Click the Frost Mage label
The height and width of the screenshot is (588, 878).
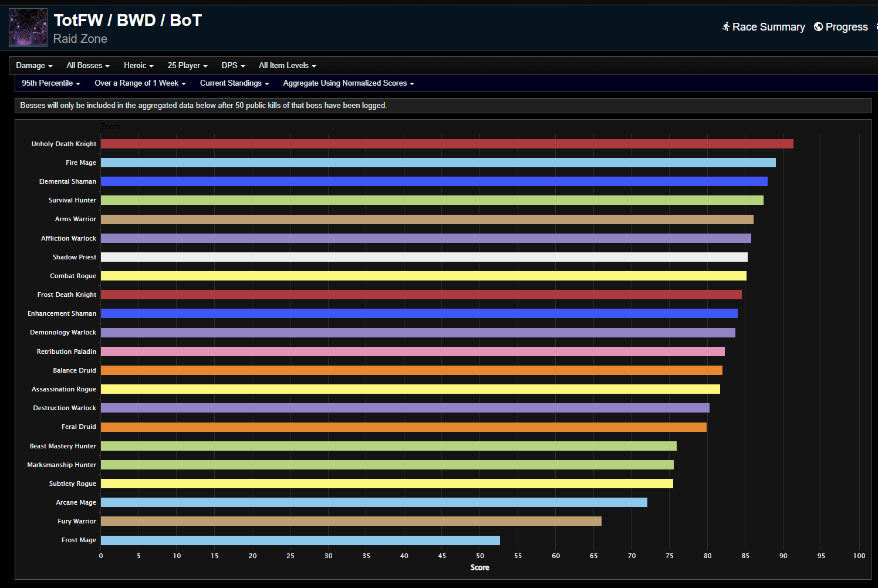click(79, 540)
